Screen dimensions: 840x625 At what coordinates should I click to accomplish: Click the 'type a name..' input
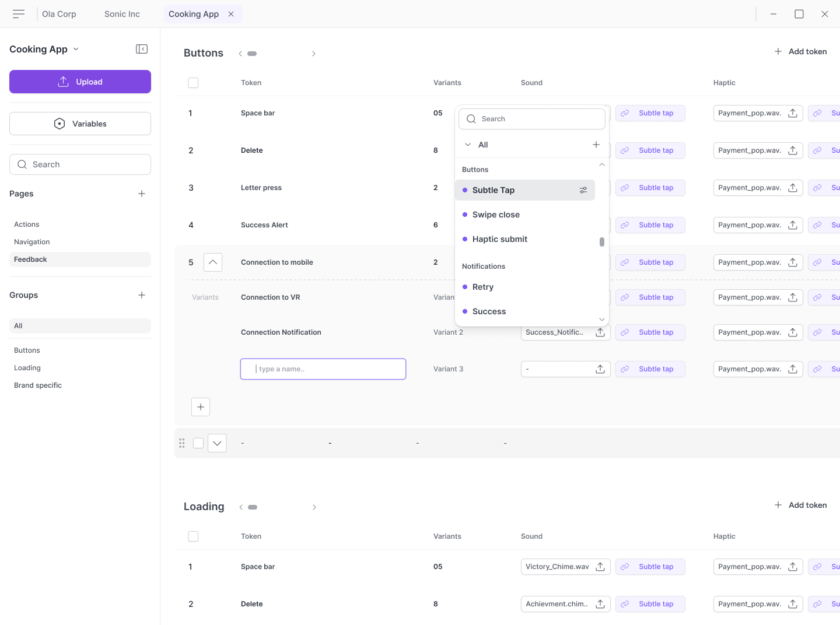pyautogui.click(x=323, y=369)
